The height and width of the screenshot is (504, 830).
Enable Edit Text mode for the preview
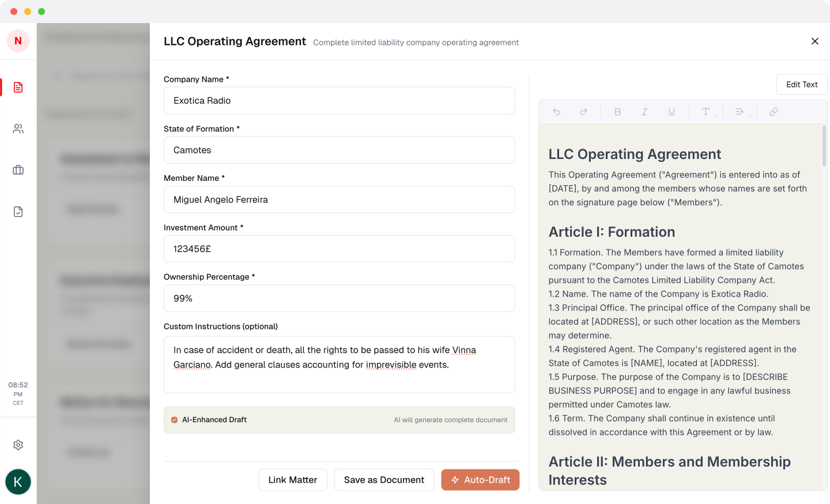click(x=802, y=84)
